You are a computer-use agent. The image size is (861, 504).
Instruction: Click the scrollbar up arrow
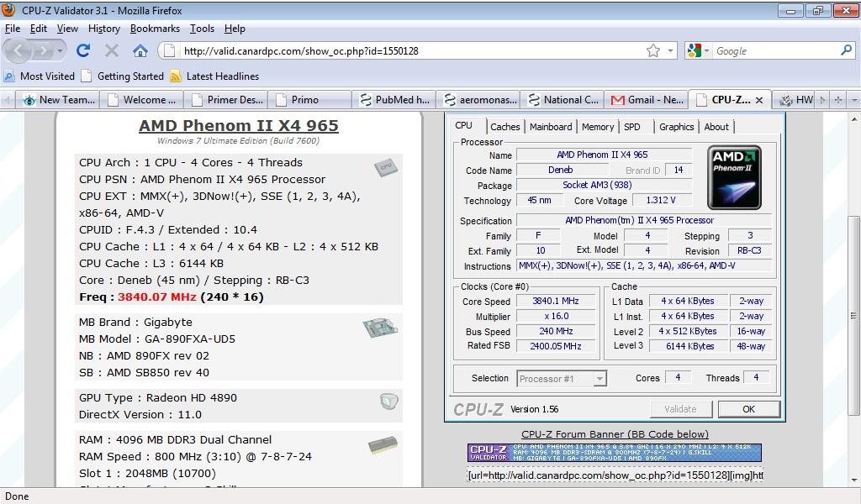click(853, 118)
